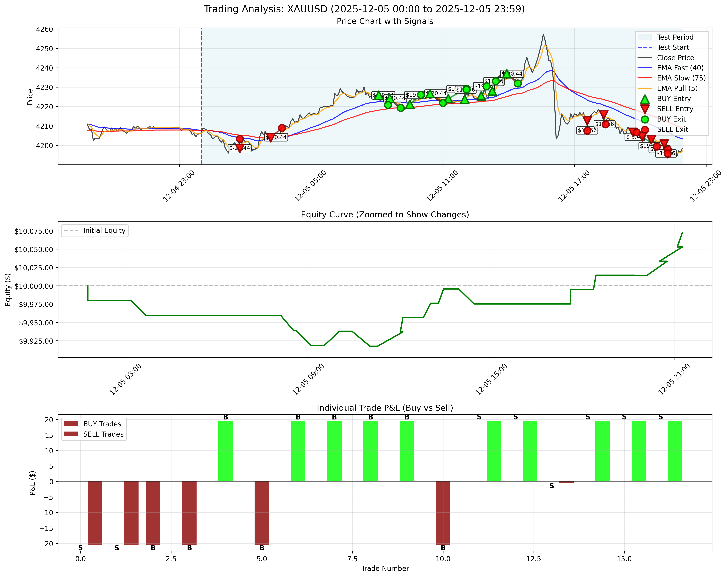728x577 pixels.
Task: Click the SELL Entry red triangle legend icon
Action: [645, 109]
